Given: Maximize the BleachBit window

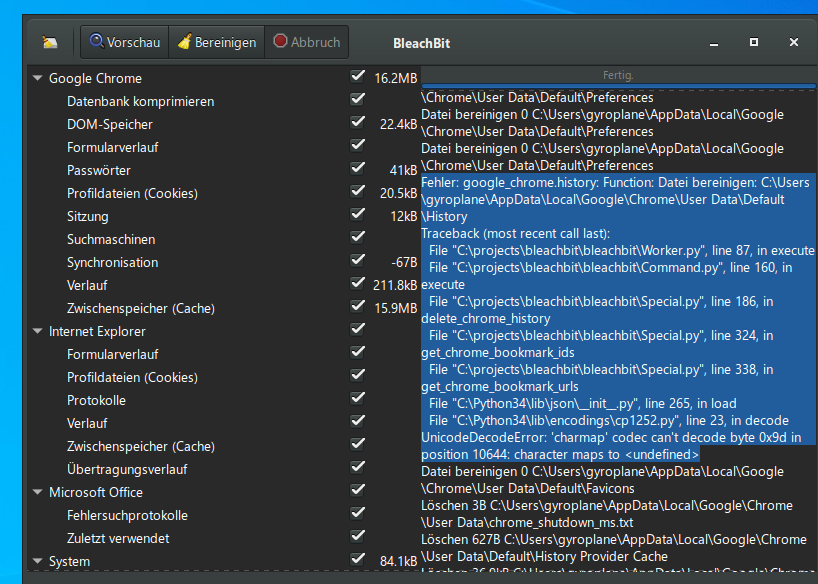Looking at the screenshot, I should coord(754,42).
